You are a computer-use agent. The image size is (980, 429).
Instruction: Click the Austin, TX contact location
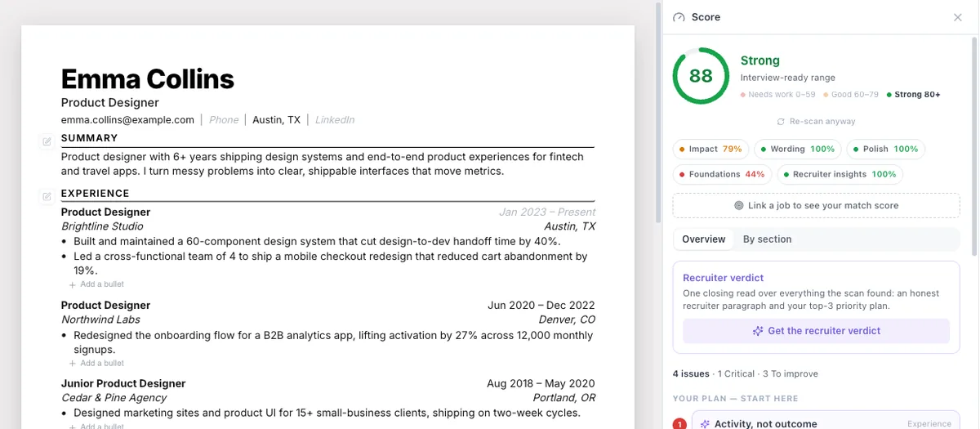point(276,120)
